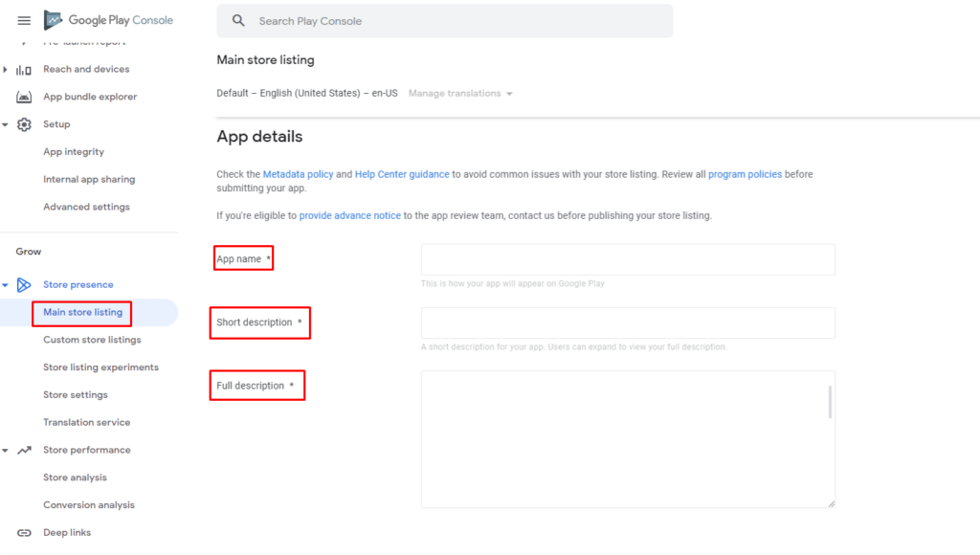Focus the Search Play Console field
The image size is (980, 555).
click(445, 21)
